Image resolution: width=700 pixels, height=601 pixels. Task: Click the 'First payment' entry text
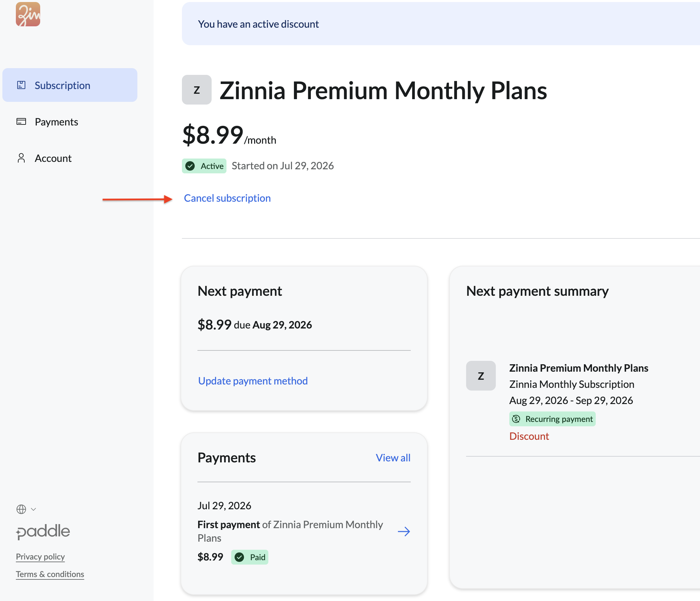click(x=290, y=531)
